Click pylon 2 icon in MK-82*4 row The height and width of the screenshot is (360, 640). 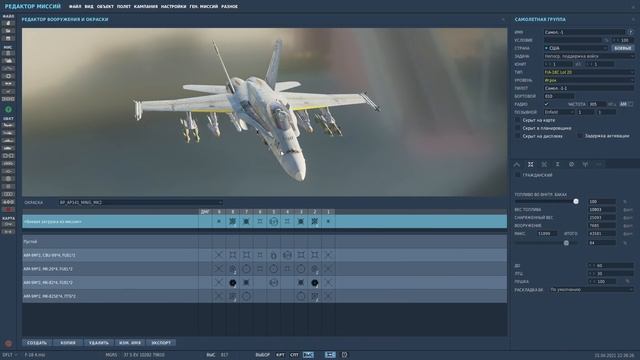pos(315,282)
